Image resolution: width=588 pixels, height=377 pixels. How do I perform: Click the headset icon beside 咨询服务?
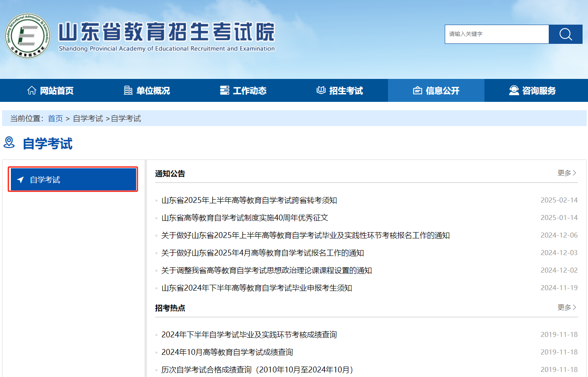513,90
